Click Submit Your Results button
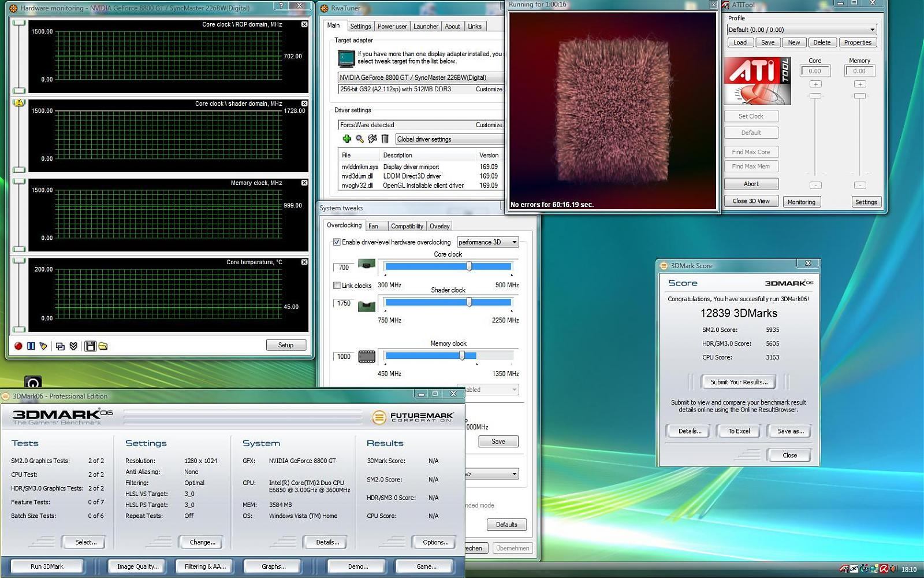 click(x=739, y=382)
